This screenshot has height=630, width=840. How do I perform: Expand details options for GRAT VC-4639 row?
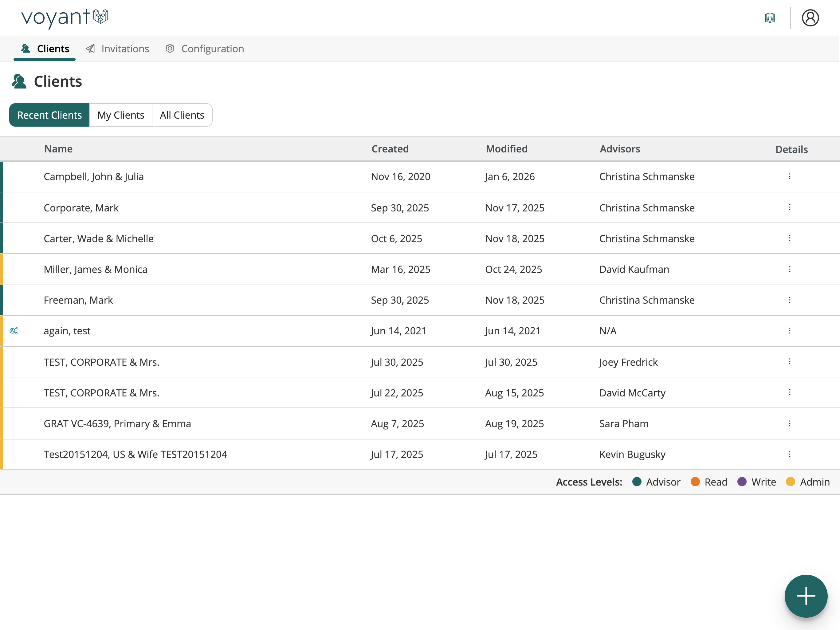(790, 423)
